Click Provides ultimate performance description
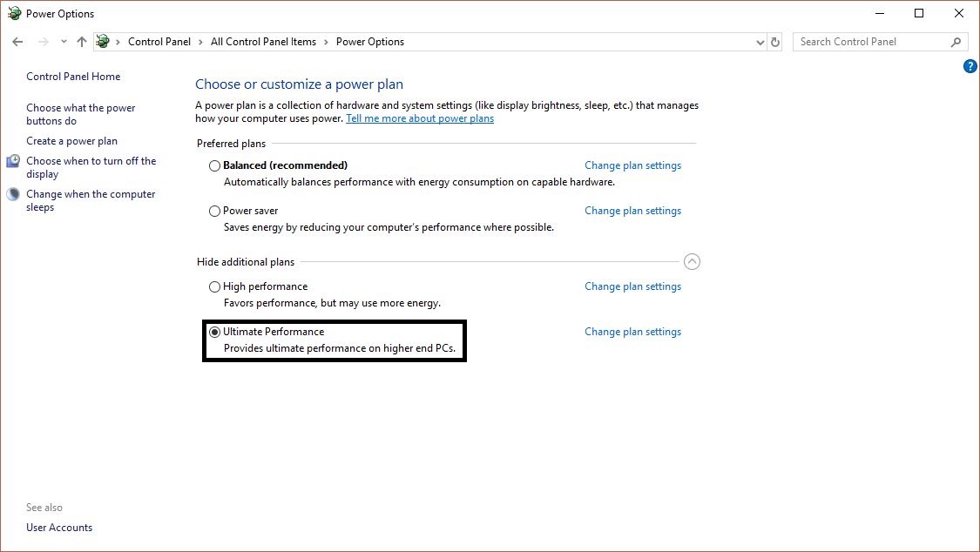This screenshot has width=980, height=552. pos(340,348)
